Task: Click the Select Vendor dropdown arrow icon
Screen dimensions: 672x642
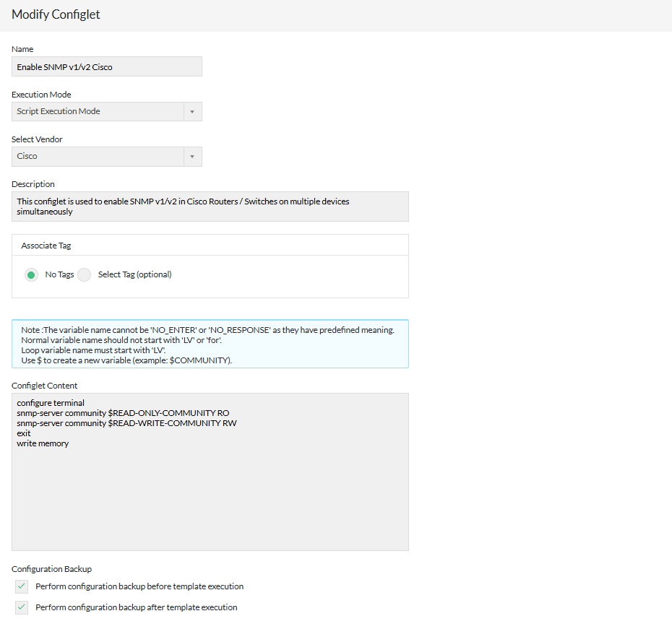Action: pos(194,157)
